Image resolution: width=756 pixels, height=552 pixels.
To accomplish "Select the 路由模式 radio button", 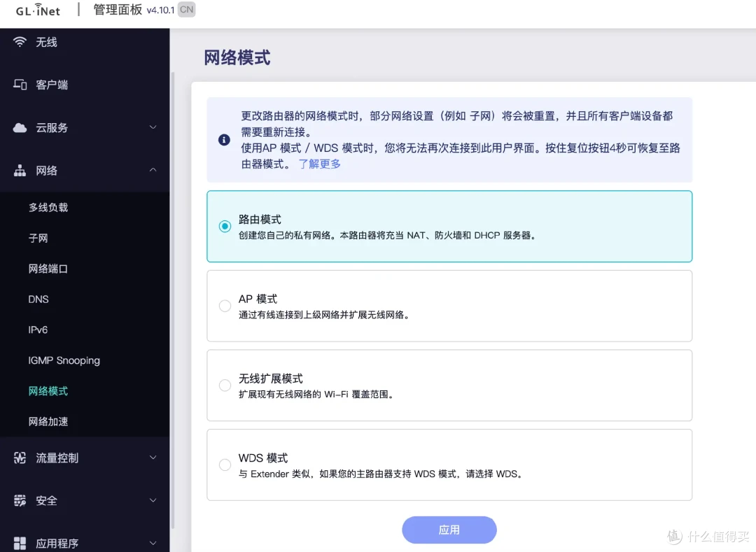I will pos(225,226).
